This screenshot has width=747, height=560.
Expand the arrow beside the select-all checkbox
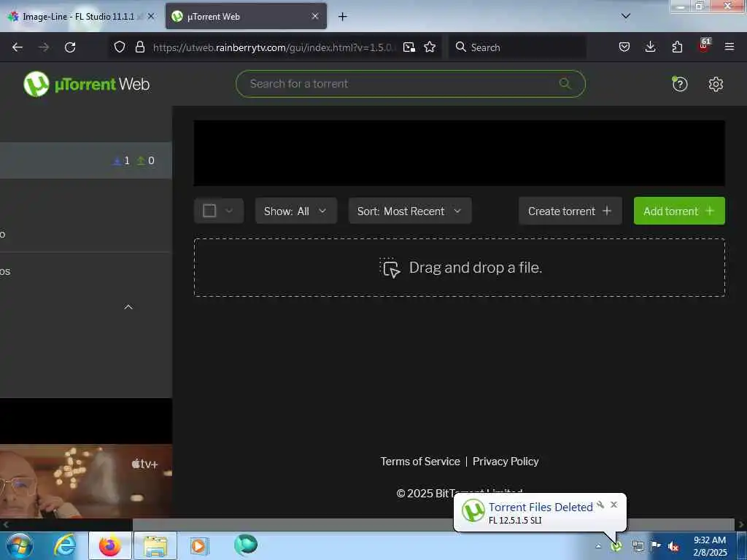pos(229,211)
